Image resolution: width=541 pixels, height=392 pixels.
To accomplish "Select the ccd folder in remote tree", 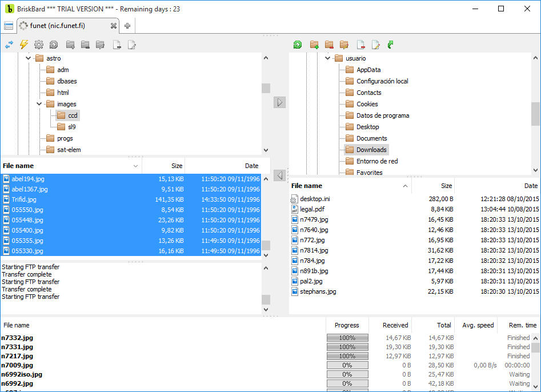I will [68, 115].
